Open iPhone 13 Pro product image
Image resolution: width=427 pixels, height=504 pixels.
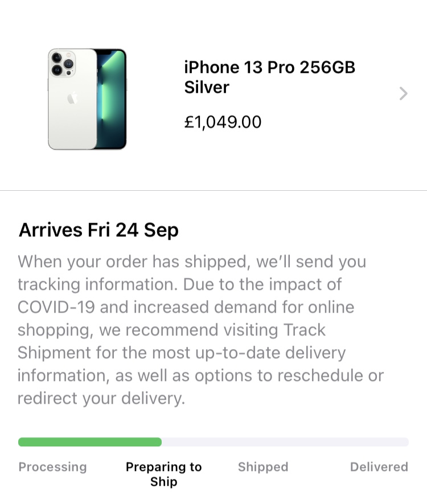pyautogui.click(x=87, y=99)
